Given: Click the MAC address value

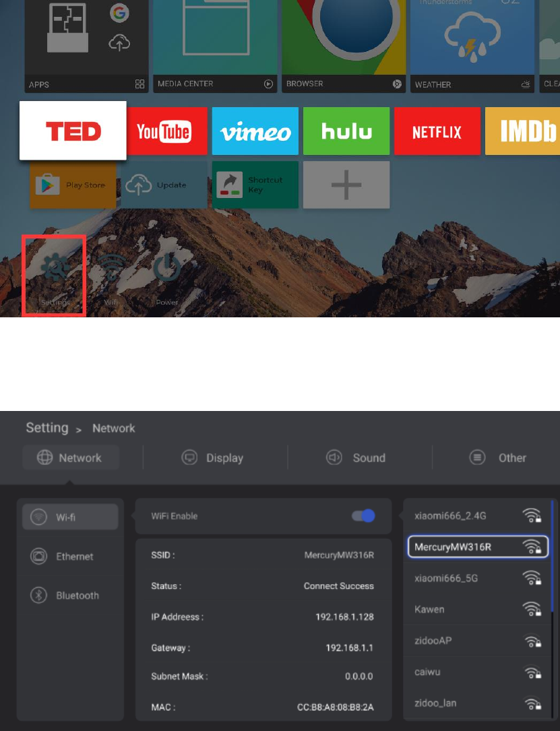Looking at the screenshot, I should (x=335, y=707).
